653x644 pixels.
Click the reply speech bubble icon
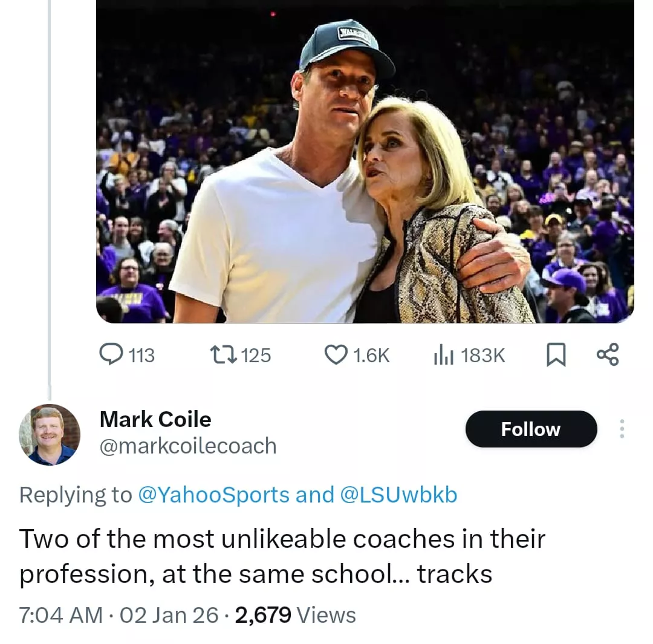tap(111, 355)
